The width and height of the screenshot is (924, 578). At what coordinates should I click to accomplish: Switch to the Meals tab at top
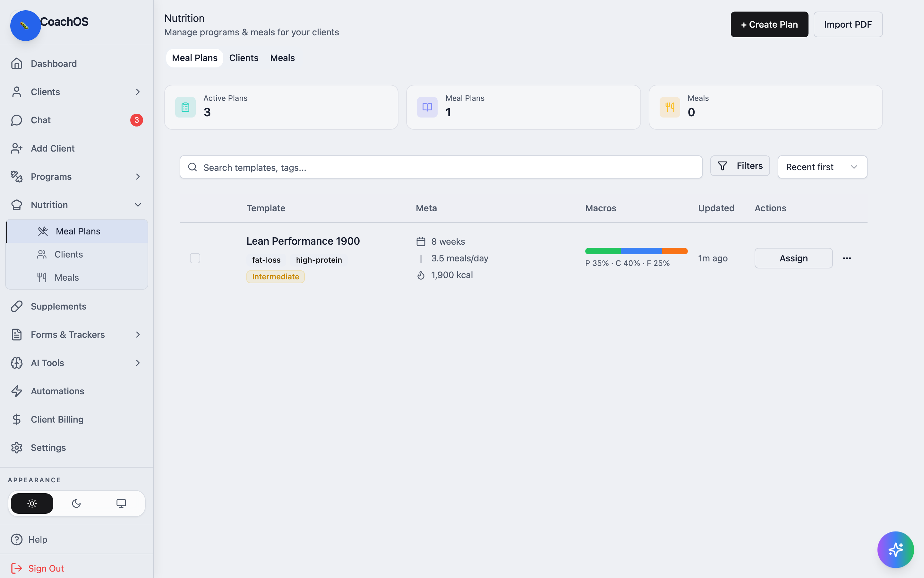pyautogui.click(x=283, y=58)
